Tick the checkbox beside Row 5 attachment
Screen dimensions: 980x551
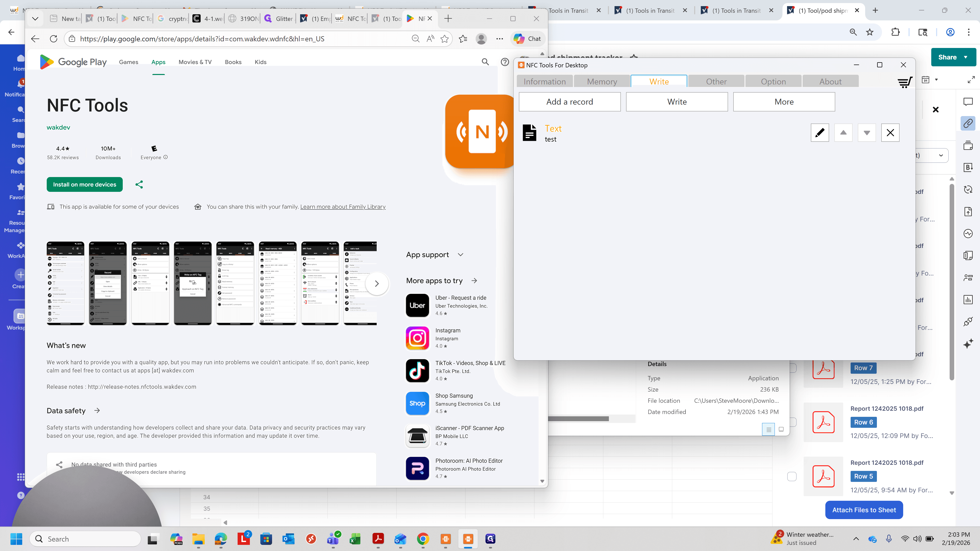(792, 477)
